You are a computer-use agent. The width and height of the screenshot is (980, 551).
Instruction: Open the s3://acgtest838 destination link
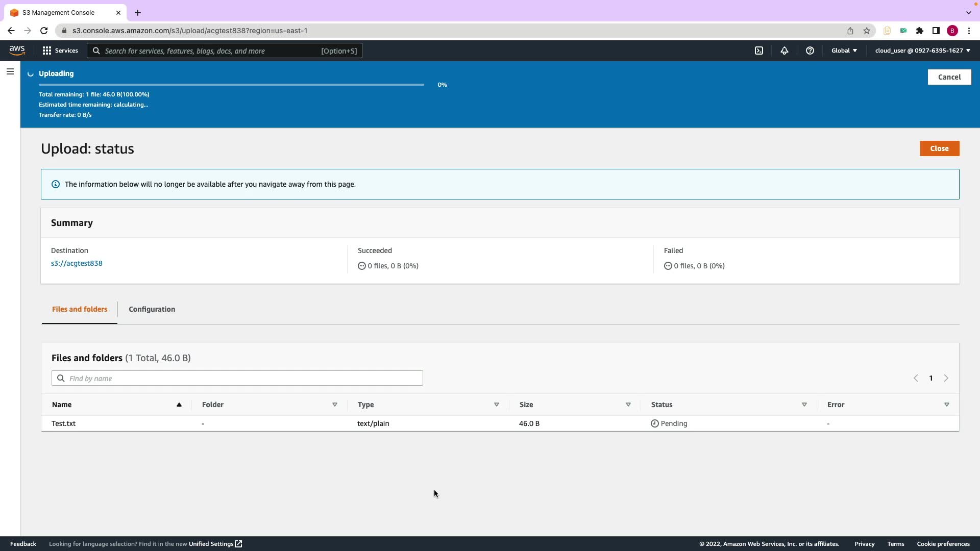77,263
